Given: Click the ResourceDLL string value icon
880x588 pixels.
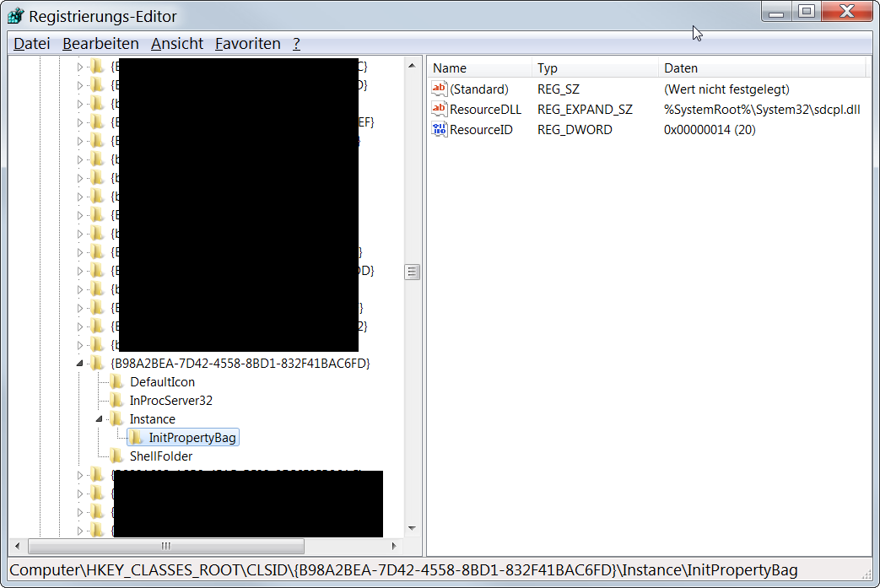Looking at the screenshot, I should 439,110.
